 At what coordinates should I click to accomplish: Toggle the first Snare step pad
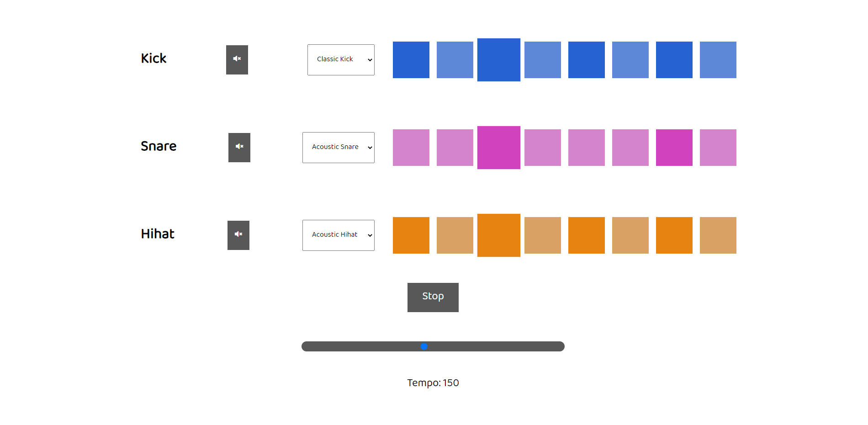coord(411,148)
